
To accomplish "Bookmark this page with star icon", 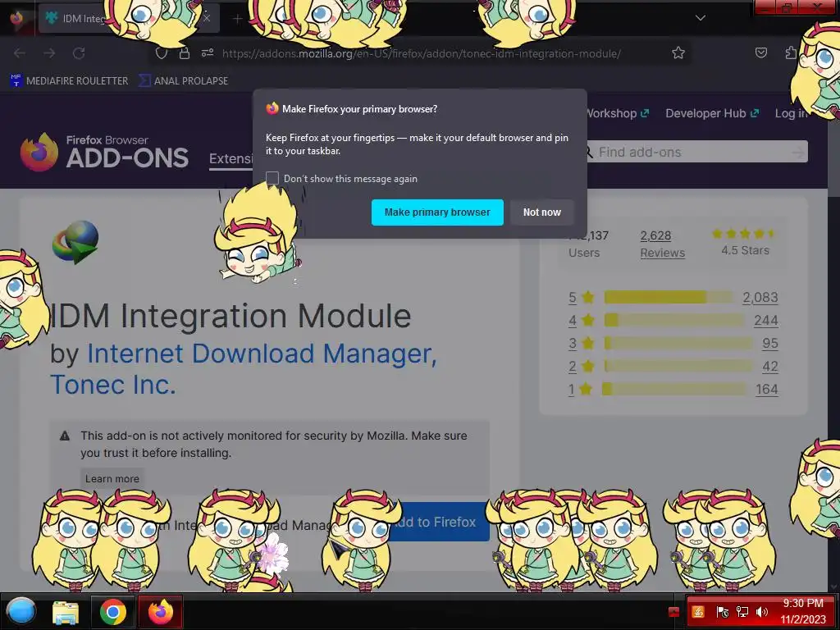I will pyautogui.click(x=678, y=53).
